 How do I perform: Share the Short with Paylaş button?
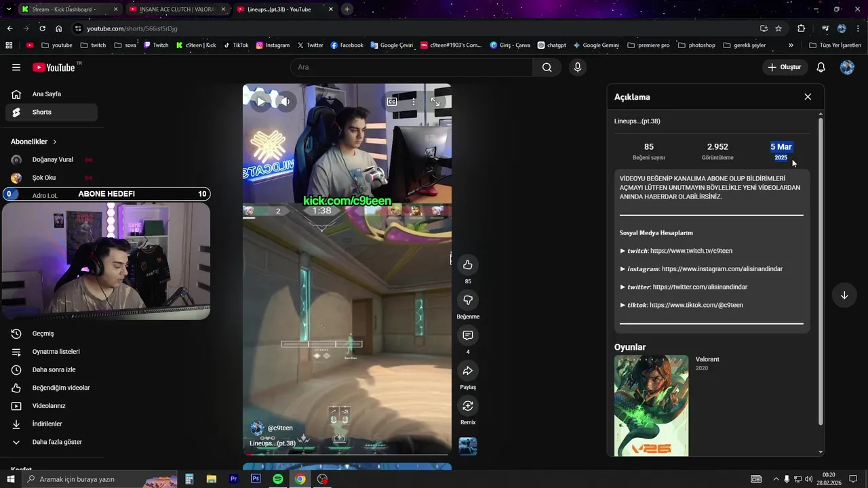(468, 370)
